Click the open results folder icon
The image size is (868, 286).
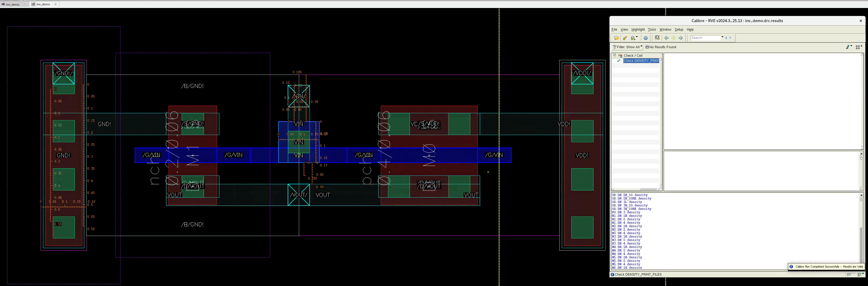[616, 38]
